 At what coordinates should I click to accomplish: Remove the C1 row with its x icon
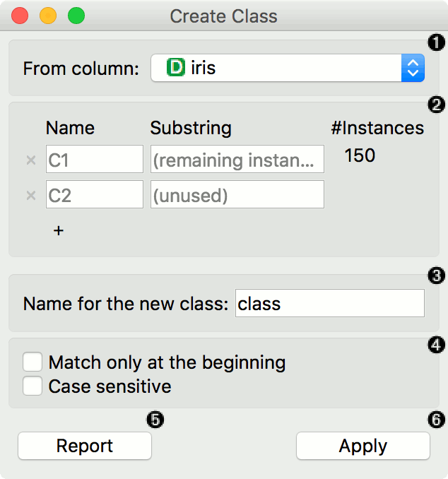[x=30, y=160]
